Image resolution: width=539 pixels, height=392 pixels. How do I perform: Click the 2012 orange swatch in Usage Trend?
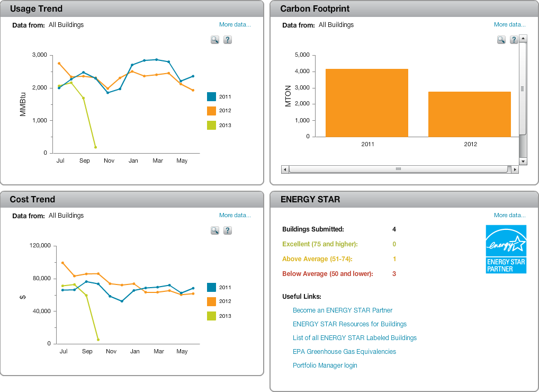pyautogui.click(x=211, y=111)
